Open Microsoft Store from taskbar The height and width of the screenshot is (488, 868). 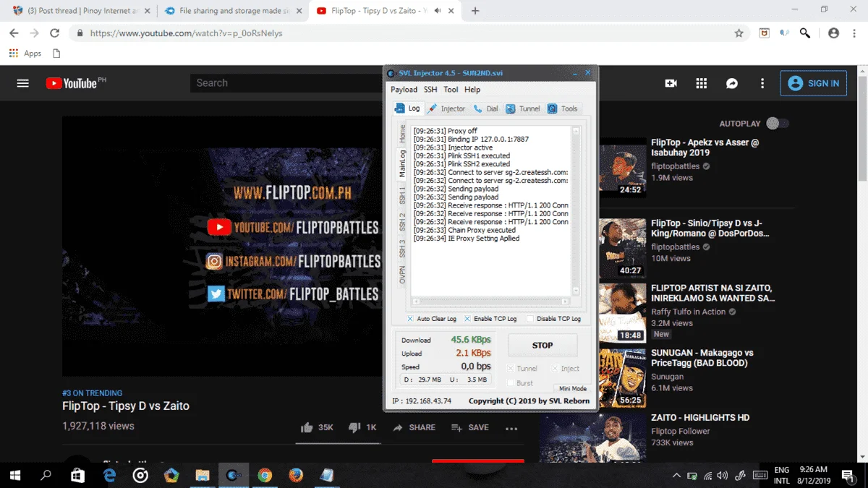pos(77,475)
